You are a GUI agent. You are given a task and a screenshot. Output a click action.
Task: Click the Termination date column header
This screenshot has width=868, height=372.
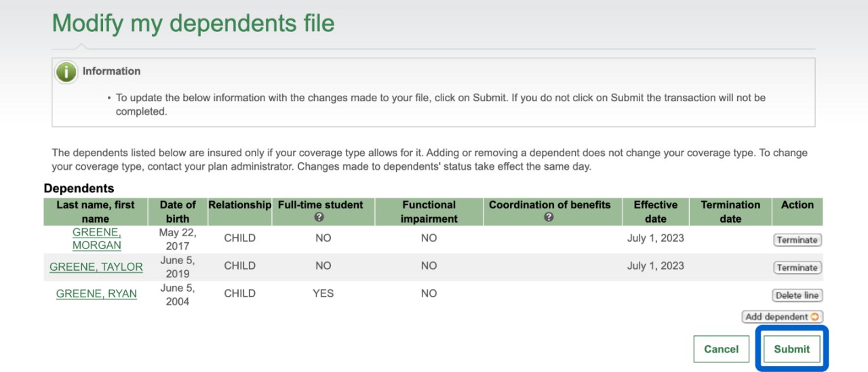coord(730,212)
